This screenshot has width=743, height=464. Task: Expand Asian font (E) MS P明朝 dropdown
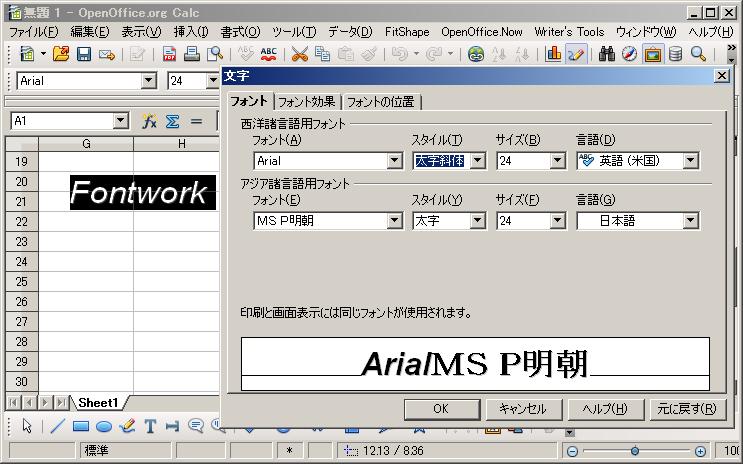[x=394, y=220]
